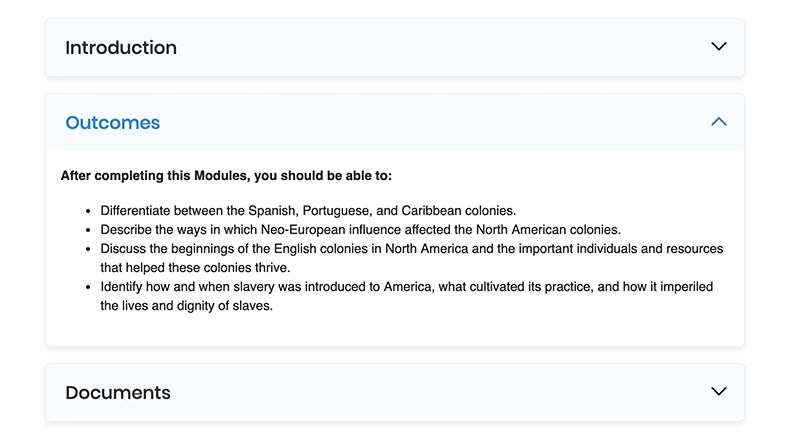Click the word 'Differentiate' in first outcome
This screenshot has width=795, height=448.
140,210
